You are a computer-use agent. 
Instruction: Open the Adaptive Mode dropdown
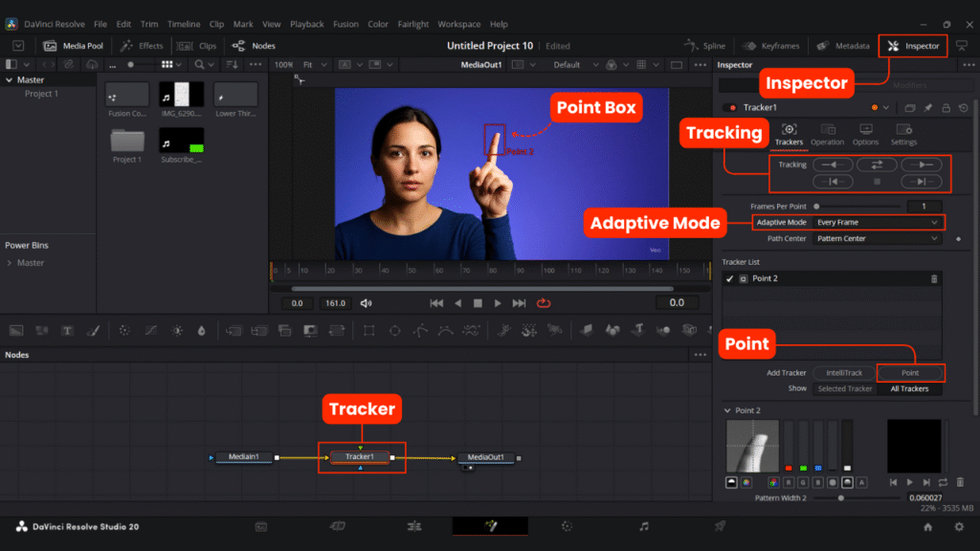pyautogui.click(x=877, y=222)
